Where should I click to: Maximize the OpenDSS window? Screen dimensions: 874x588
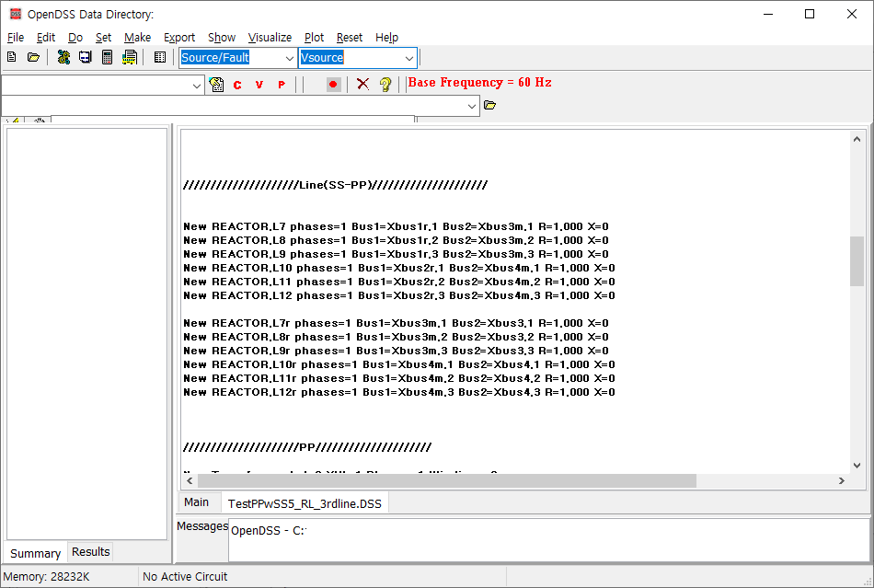pyautogui.click(x=810, y=14)
